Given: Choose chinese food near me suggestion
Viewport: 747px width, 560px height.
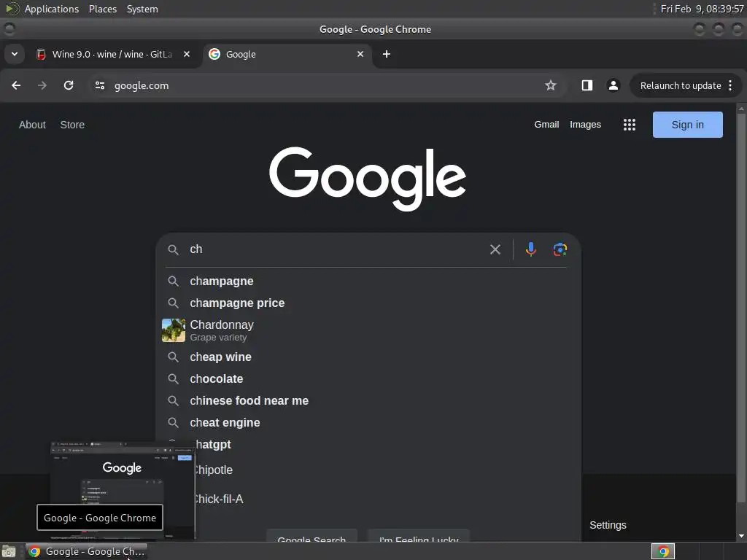Looking at the screenshot, I should click(367, 401).
